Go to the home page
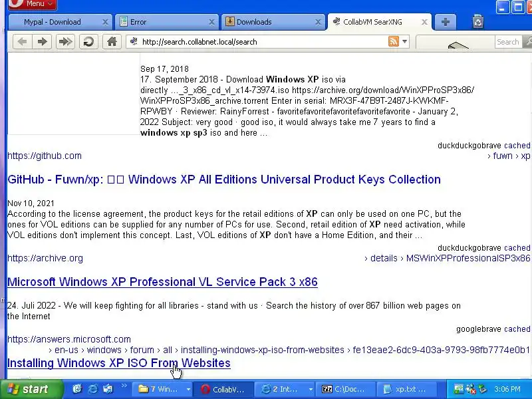The height and width of the screenshot is (399, 532). click(112, 42)
